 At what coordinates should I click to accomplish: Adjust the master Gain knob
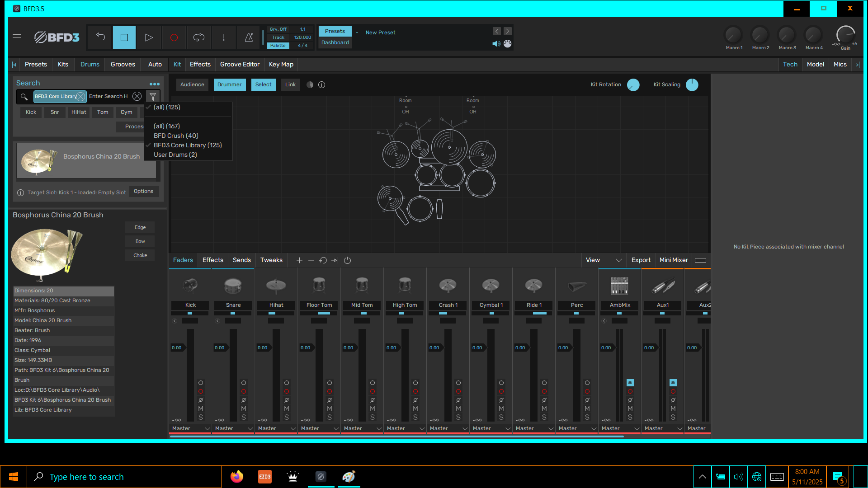pyautogui.click(x=845, y=35)
